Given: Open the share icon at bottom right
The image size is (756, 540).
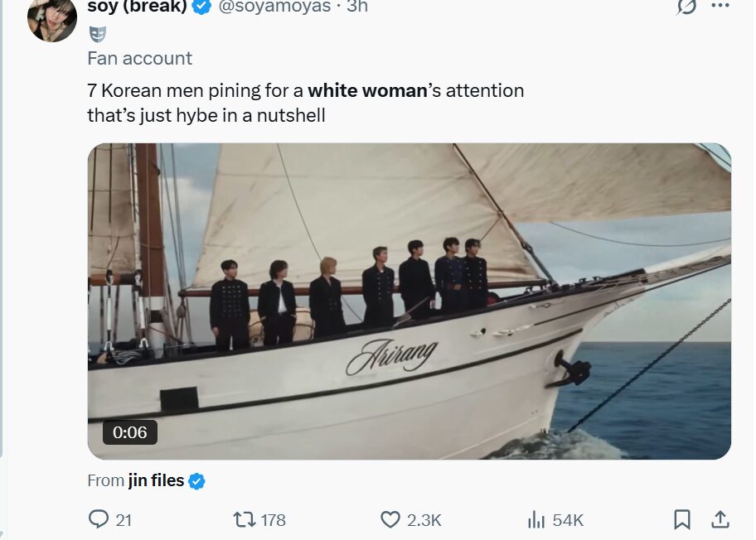Looking at the screenshot, I should tap(720, 519).
